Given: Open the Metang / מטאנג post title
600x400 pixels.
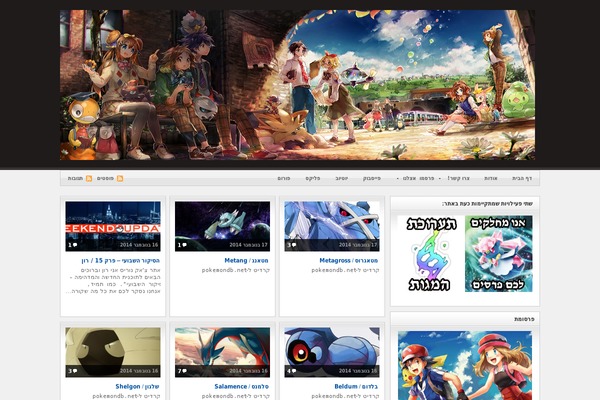Looking at the screenshot, I should pyautogui.click(x=246, y=261).
